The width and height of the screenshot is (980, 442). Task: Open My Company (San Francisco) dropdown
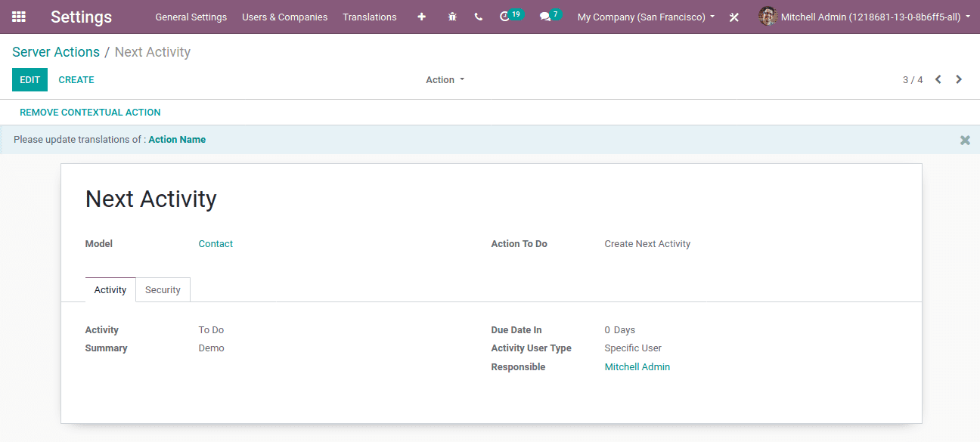[x=646, y=17]
